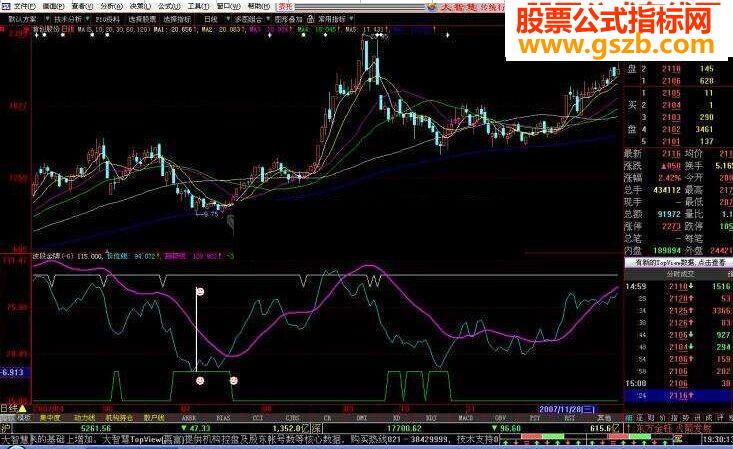The width and height of the screenshot is (733, 449).
Task: Open the 帮助 menu
Action: coord(259,6)
